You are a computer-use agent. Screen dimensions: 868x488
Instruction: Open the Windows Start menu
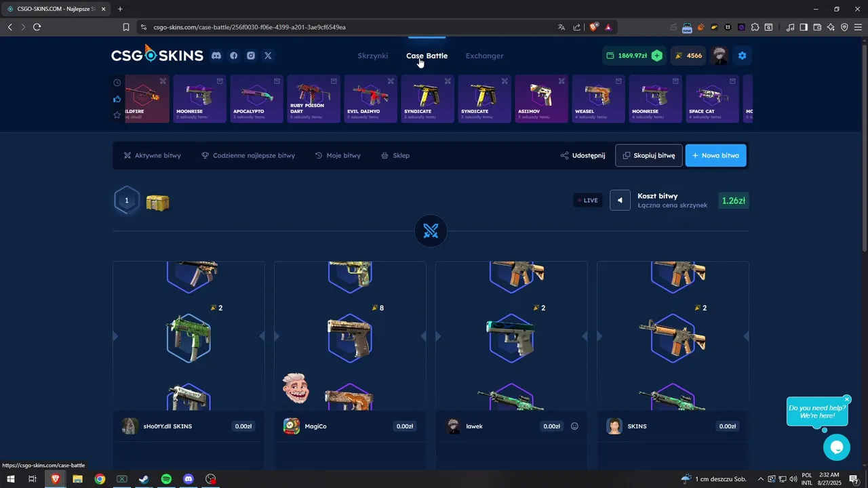point(10,479)
